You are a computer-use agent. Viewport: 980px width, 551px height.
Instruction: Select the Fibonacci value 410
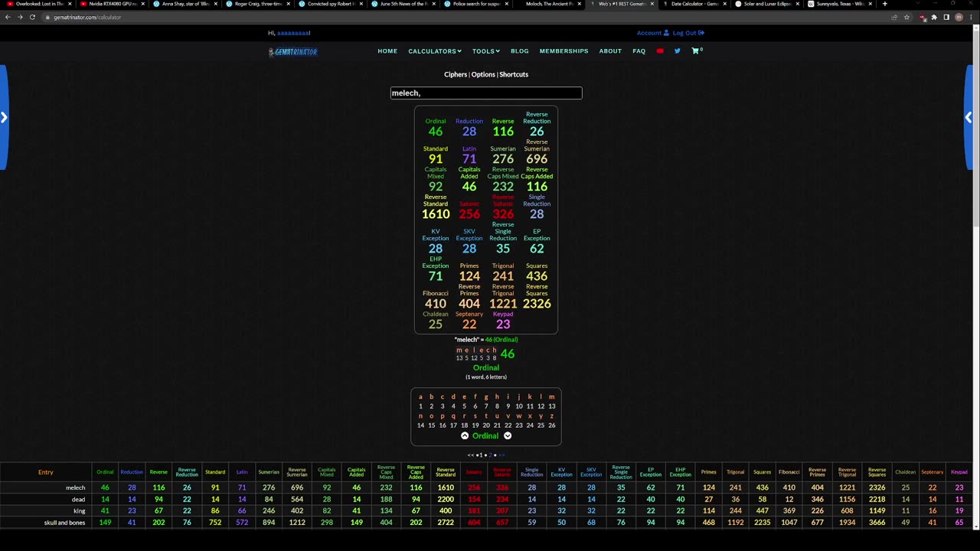click(x=436, y=304)
